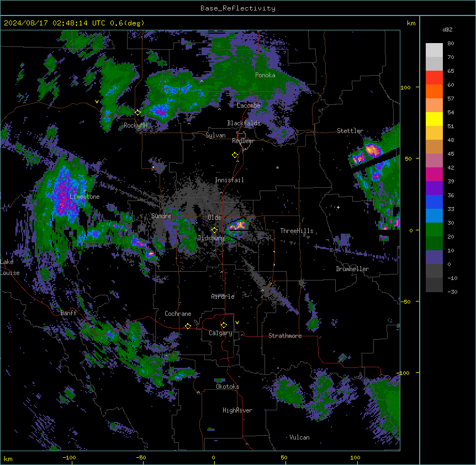Click the Sylvan label on the map

[215, 135]
